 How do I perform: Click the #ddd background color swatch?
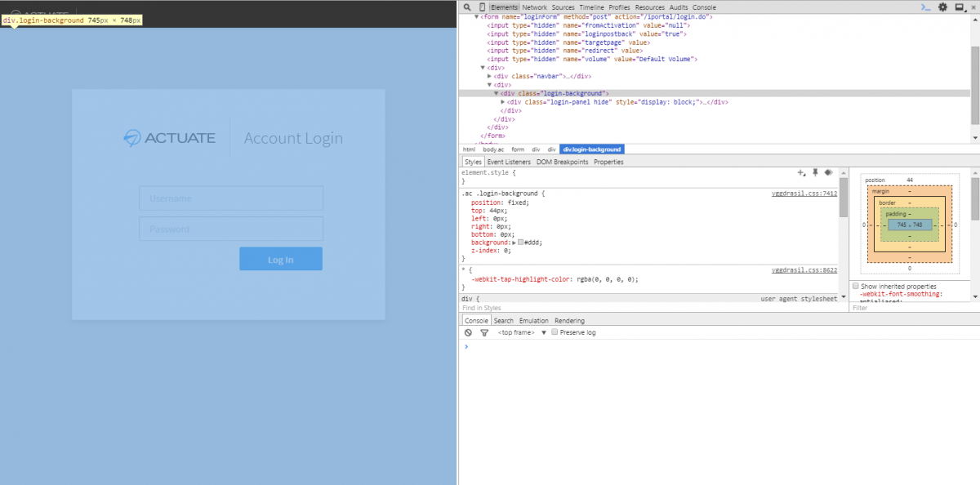point(520,242)
